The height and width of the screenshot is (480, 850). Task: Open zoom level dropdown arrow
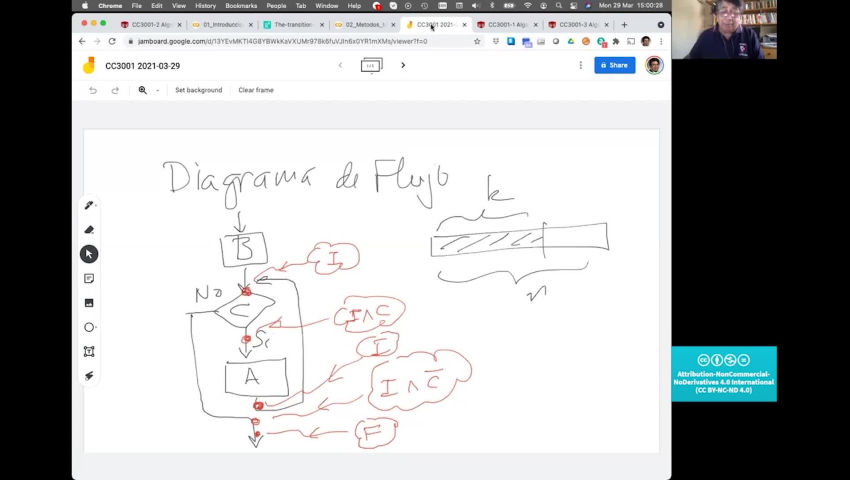[x=157, y=91]
